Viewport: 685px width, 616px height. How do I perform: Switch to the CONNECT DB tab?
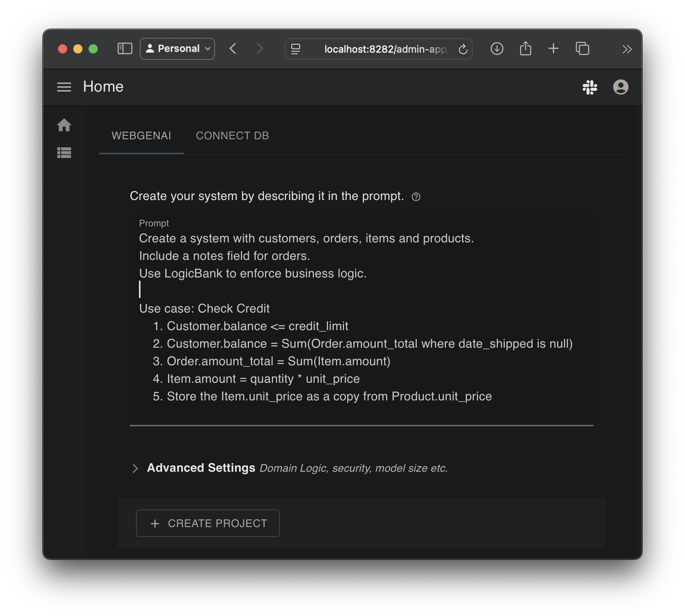(233, 136)
